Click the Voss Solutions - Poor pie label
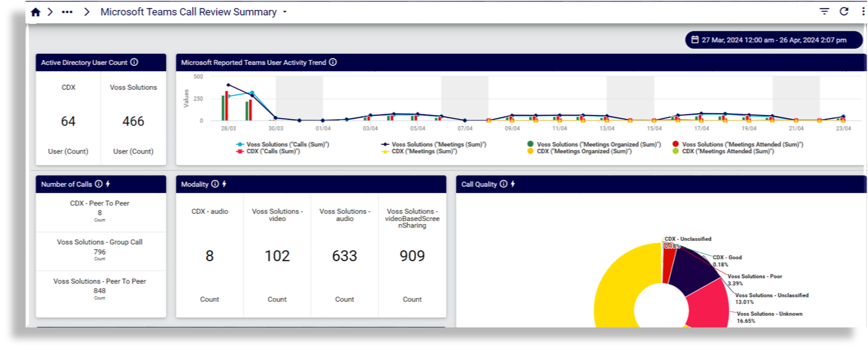The width and height of the screenshot is (868, 350). point(755,277)
